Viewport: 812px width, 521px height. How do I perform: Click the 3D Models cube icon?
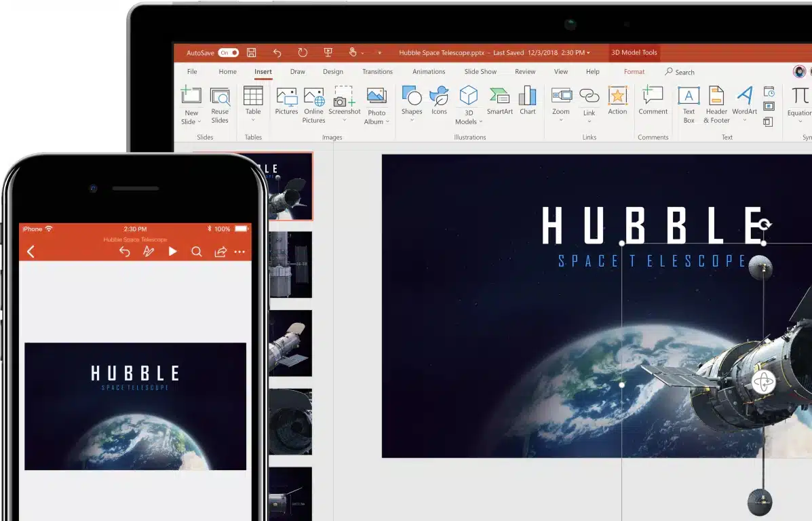pyautogui.click(x=469, y=96)
